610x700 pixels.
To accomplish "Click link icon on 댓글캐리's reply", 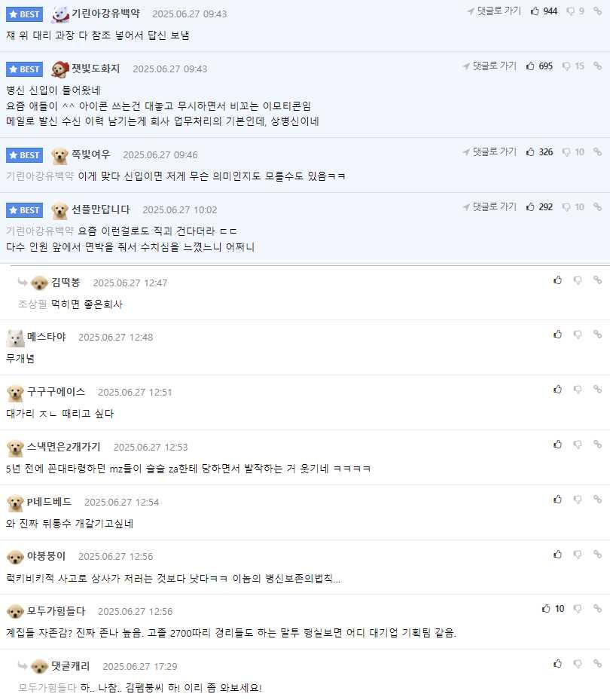I will [597, 664].
